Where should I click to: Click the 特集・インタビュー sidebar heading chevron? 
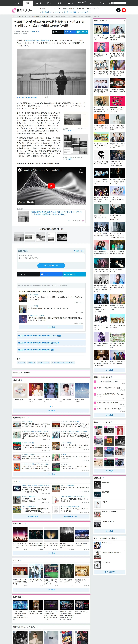109,21
